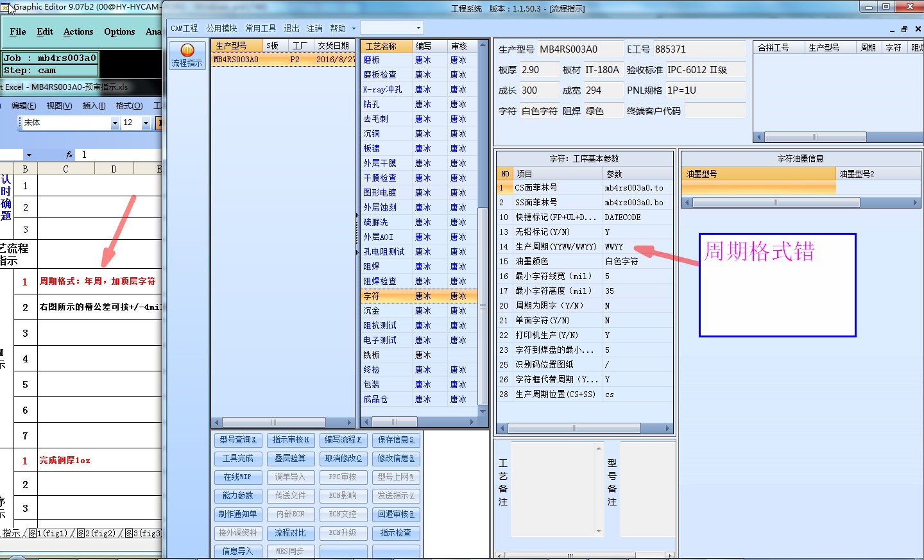924x560 pixels.
Task: Select the X-ray冲孔 process row
Action: click(x=419, y=90)
